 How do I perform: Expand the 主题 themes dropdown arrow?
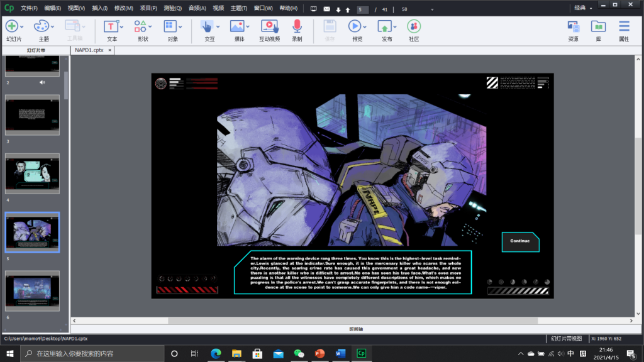pos(53,26)
